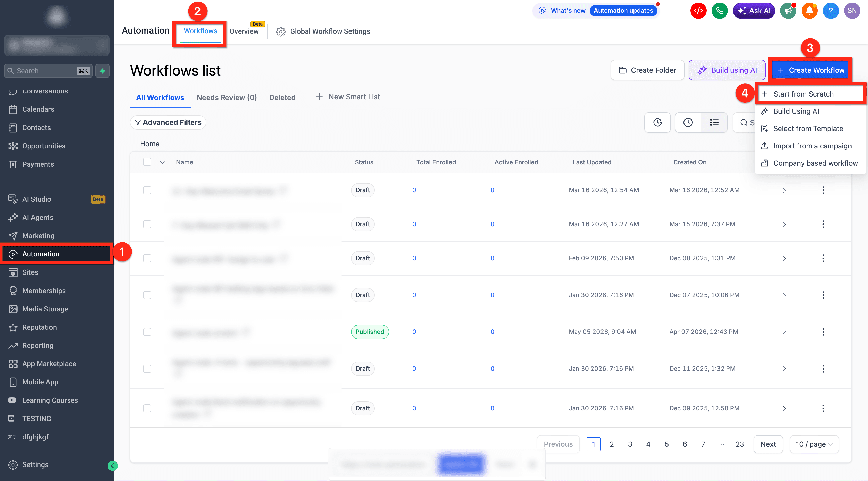This screenshot has height=481, width=868.
Task: Open the SN user avatar
Action: coord(852,11)
